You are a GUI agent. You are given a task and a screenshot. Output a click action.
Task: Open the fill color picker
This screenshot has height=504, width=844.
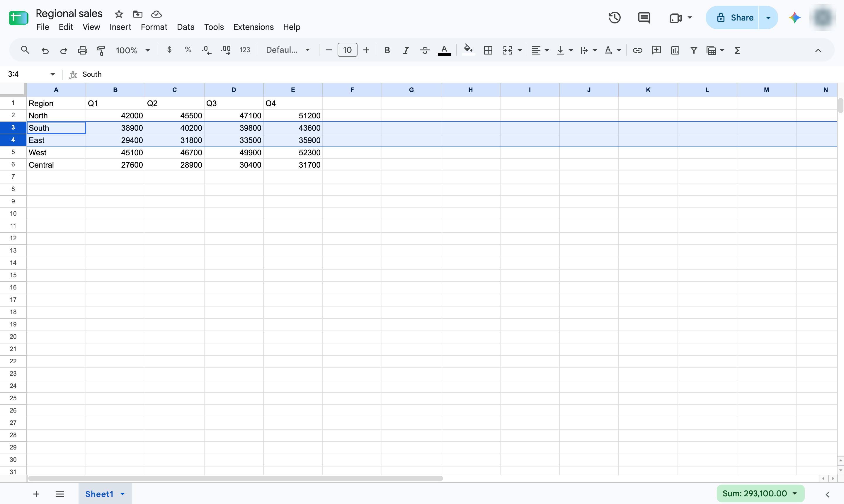point(468,50)
